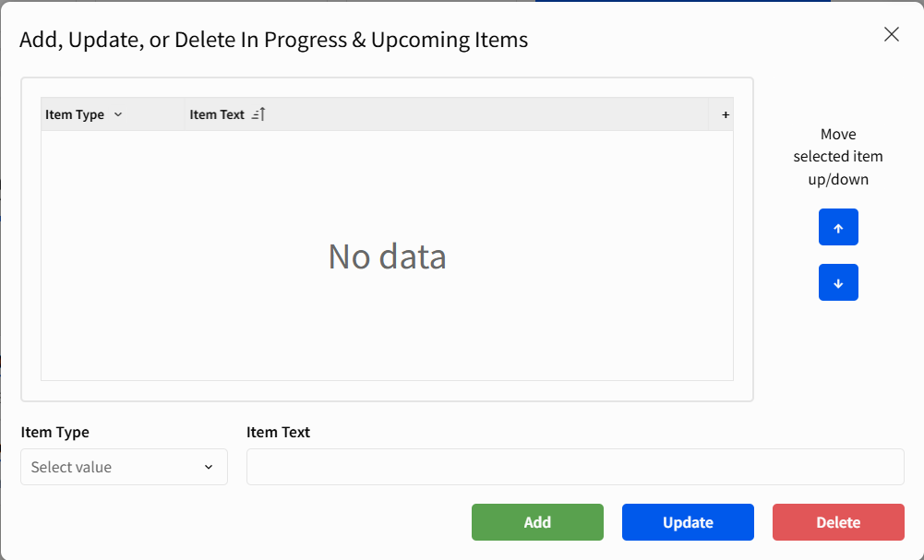
Task: Move the selected item up with the arrow
Action: pos(838,228)
